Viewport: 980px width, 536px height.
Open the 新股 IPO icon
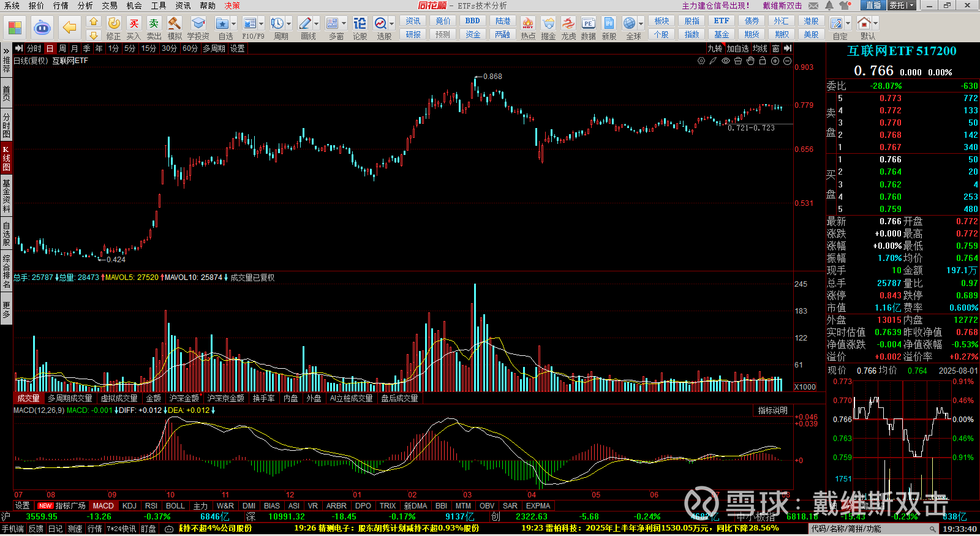pos(609,23)
